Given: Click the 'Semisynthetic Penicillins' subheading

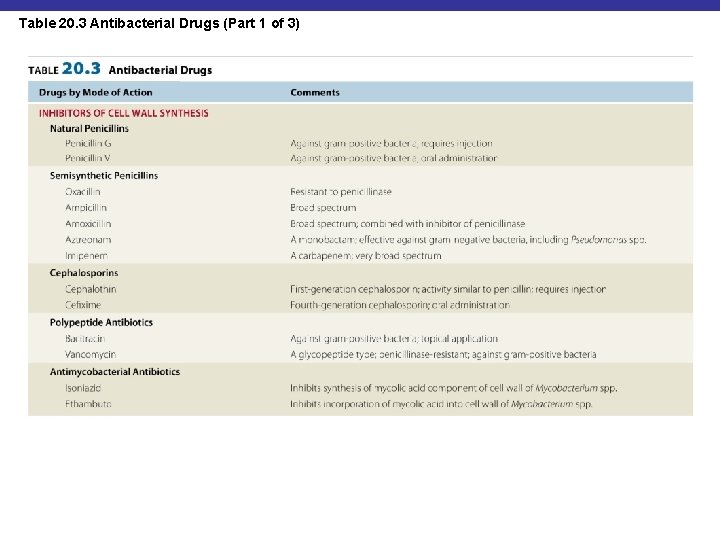Looking at the screenshot, I should pyautogui.click(x=104, y=175).
